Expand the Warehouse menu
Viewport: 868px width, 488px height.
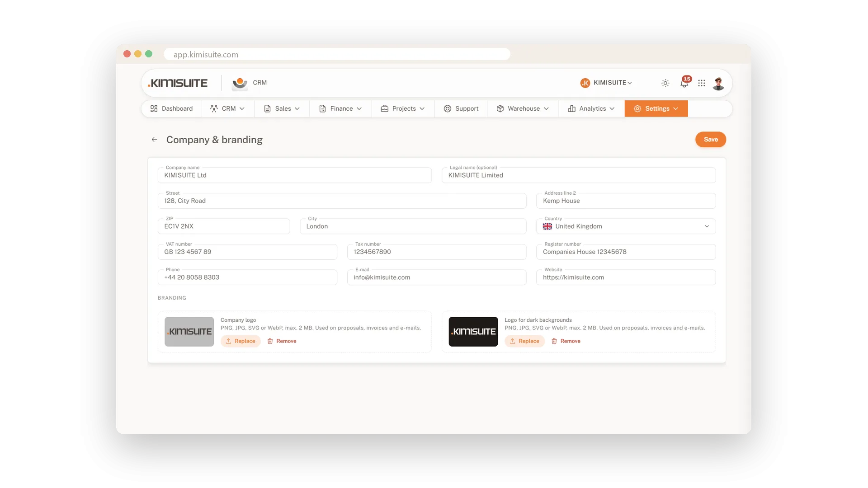point(523,108)
